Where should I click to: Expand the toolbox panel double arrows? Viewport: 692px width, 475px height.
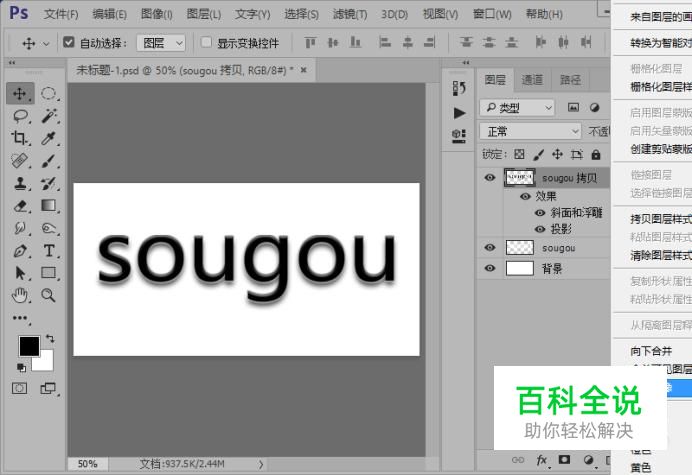tap(12, 63)
